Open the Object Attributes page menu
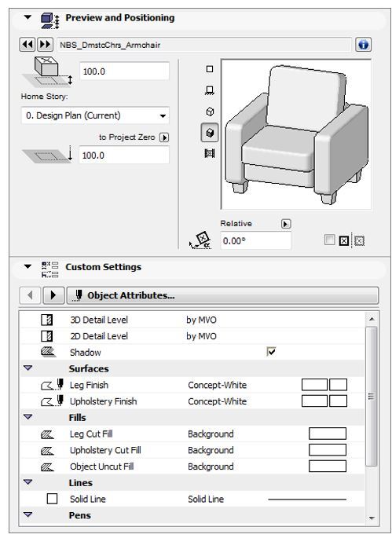Image resolution: width=392 pixels, height=538 pixels. click(x=223, y=295)
